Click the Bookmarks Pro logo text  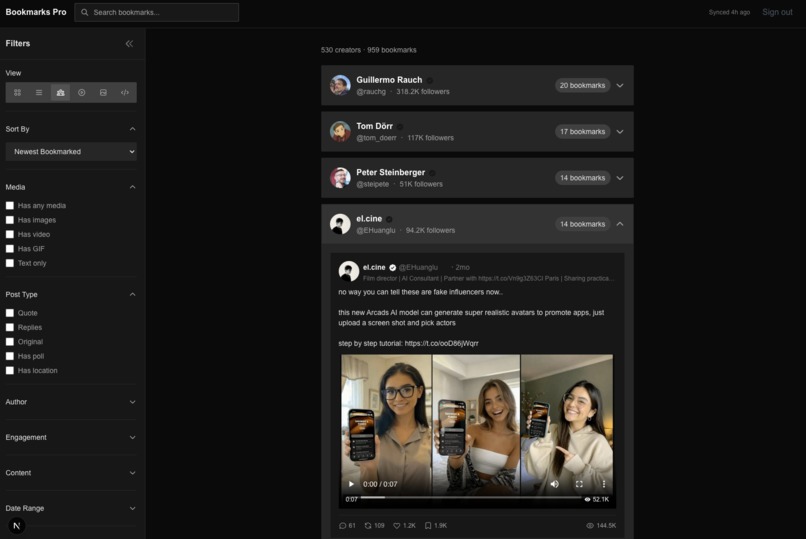(x=36, y=12)
